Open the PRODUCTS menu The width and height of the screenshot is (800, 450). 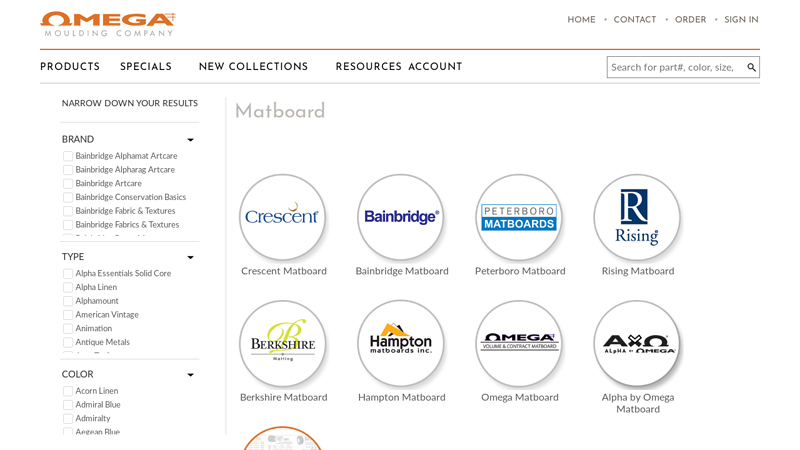(70, 67)
